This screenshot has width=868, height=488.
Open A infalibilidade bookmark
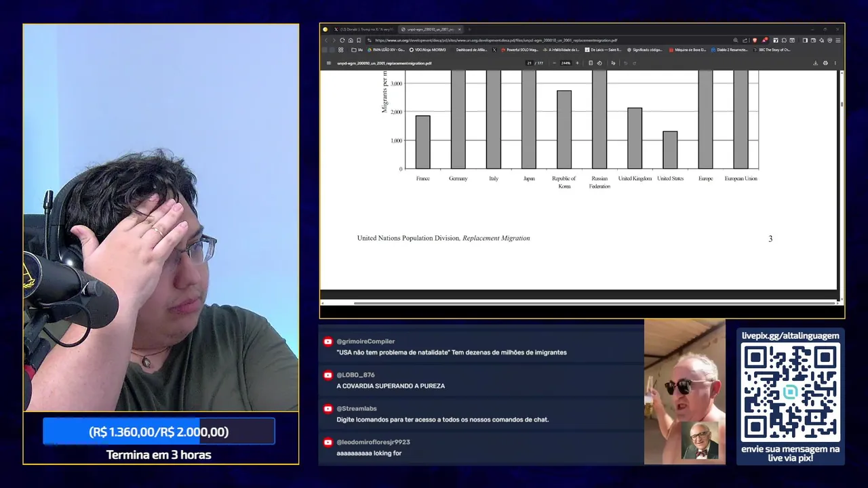[560, 49]
